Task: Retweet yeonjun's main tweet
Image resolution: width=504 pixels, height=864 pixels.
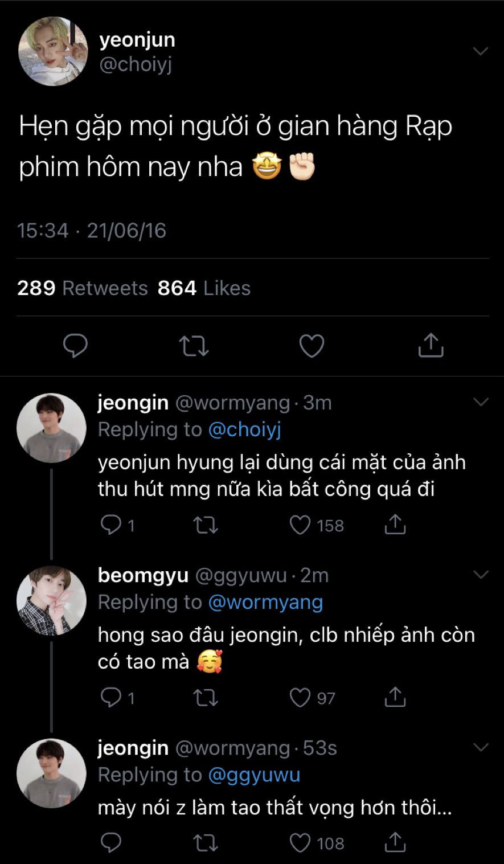Action: tap(194, 346)
